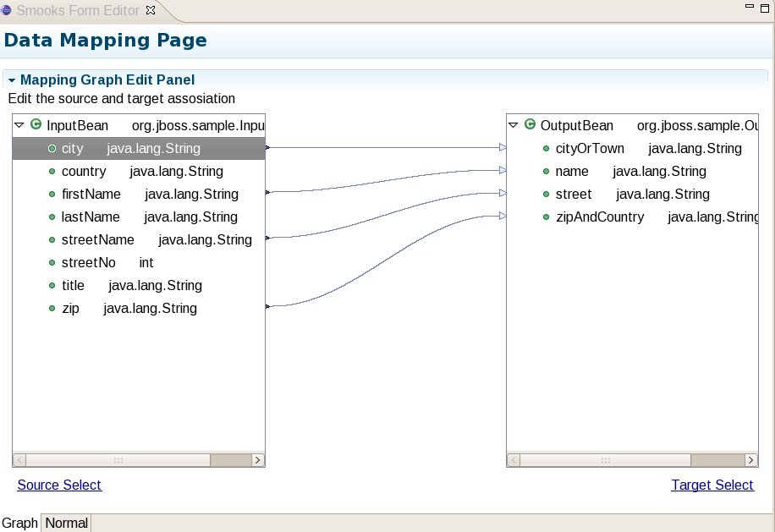
Task: Select the country property in InputBean
Action: [139, 172]
